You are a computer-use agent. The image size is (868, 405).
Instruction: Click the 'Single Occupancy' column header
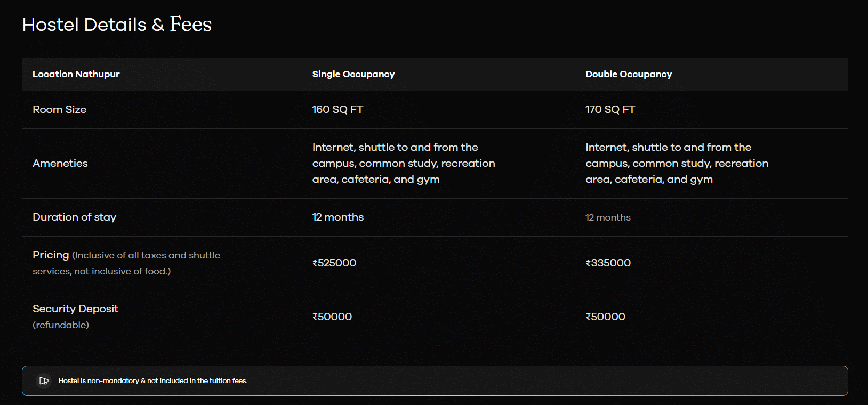(353, 74)
